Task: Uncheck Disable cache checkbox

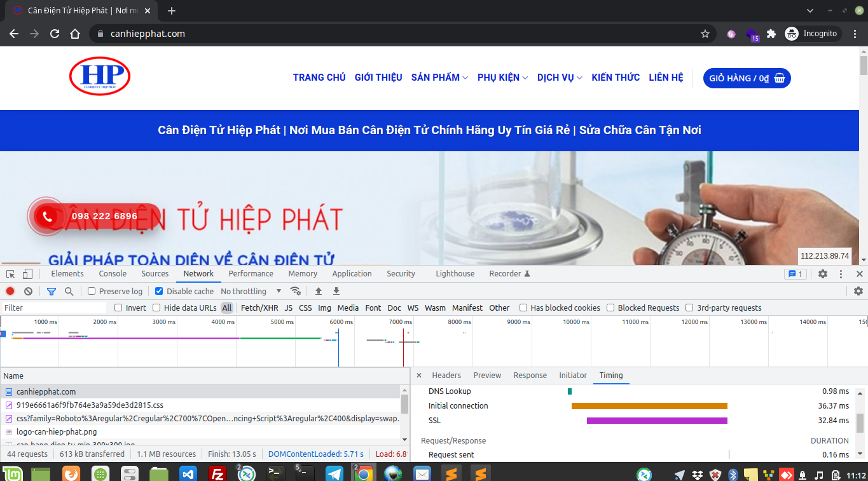Action: pos(158,291)
